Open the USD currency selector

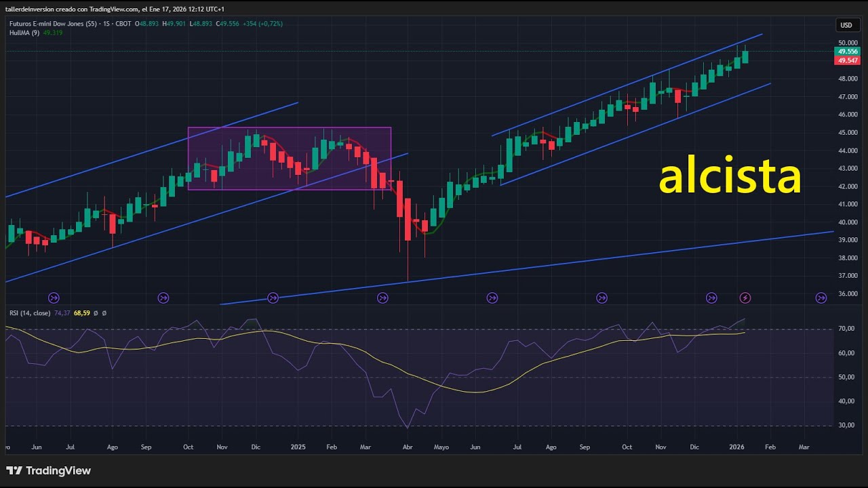click(x=846, y=25)
